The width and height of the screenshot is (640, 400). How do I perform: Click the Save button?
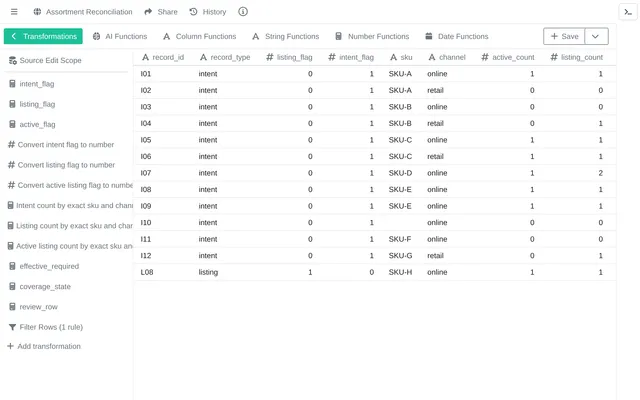point(564,36)
